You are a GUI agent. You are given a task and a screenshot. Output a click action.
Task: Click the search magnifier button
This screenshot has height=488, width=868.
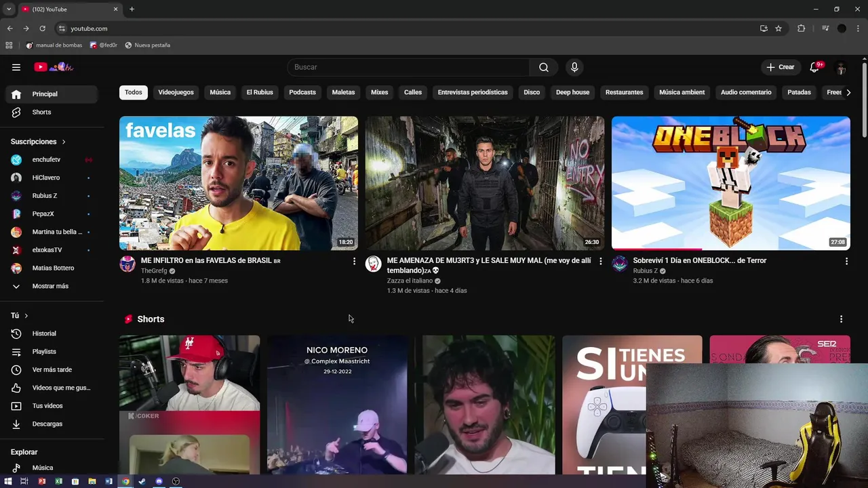tap(544, 67)
